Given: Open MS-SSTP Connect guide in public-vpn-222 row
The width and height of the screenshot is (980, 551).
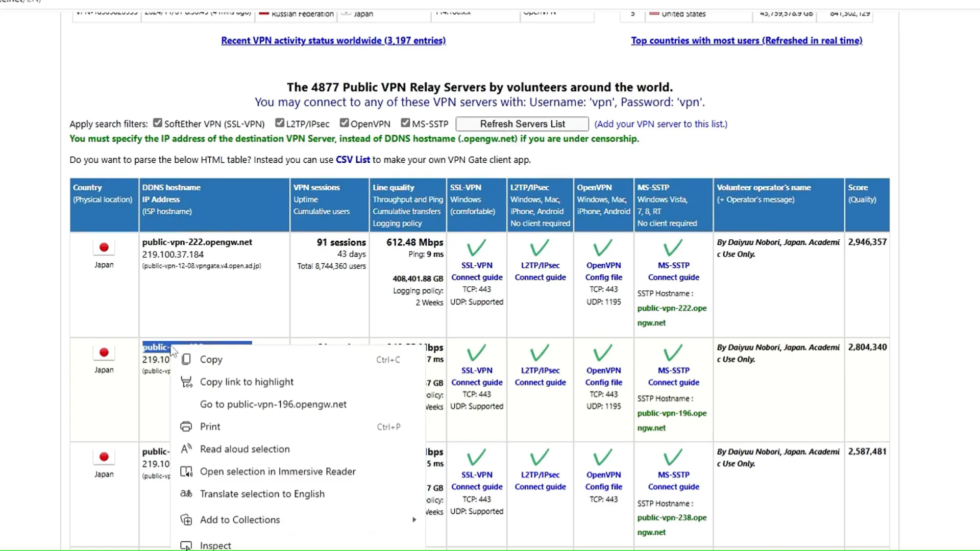Looking at the screenshot, I should [x=674, y=278].
